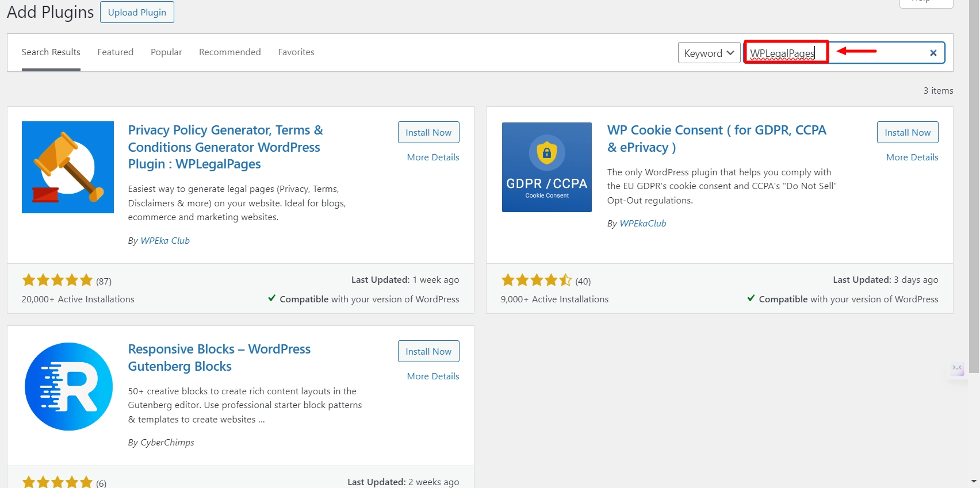Click the 4.5-star rating of WP Cookie Consent
This screenshot has width=980, height=488.
pos(537,280)
